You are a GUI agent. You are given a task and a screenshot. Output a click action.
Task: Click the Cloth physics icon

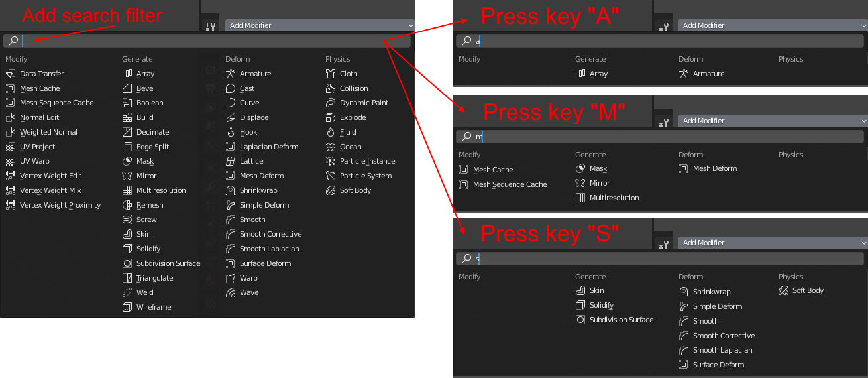[331, 74]
